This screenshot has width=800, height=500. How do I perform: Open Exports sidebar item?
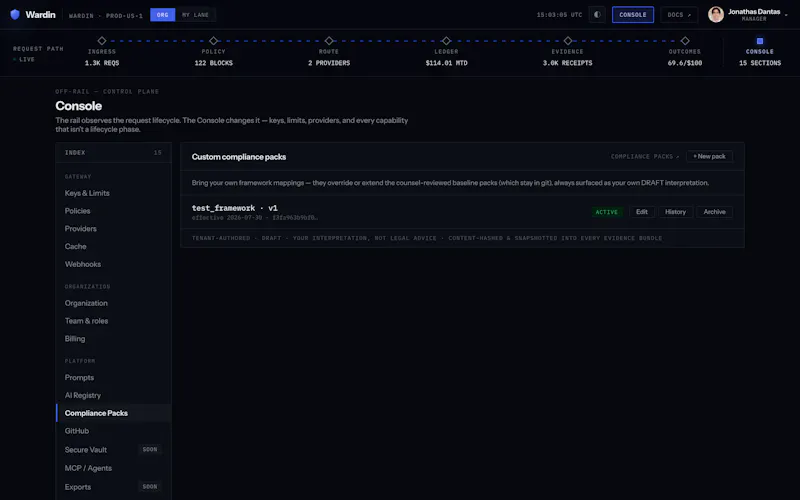[x=113, y=487]
